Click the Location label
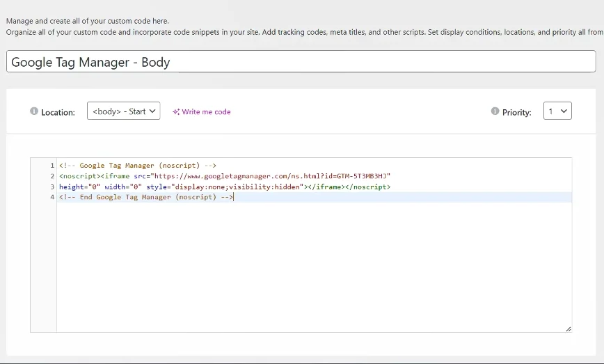 click(58, 113)
